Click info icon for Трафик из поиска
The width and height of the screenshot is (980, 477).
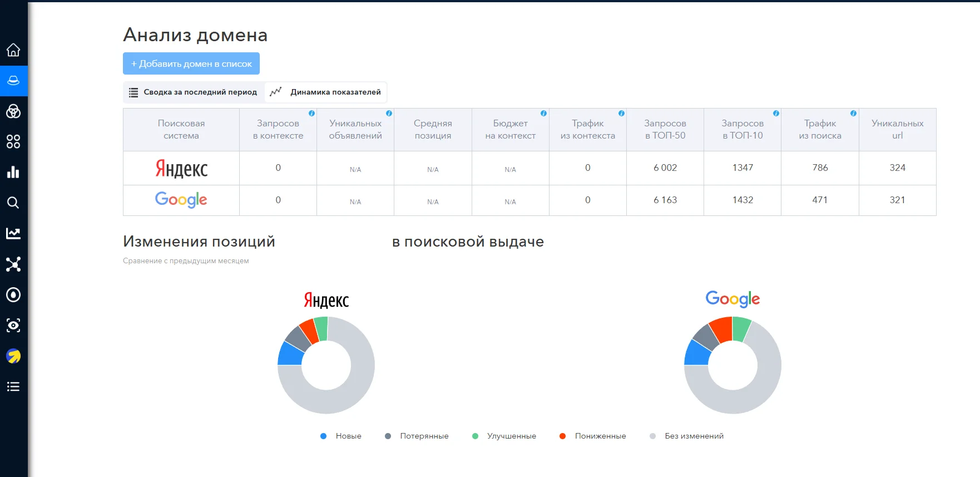(853, 113)
